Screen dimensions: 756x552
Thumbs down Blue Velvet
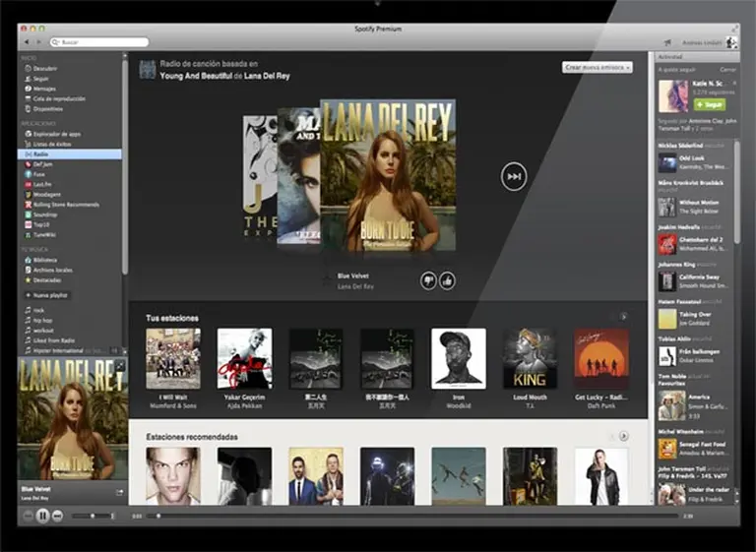point(428,280)
